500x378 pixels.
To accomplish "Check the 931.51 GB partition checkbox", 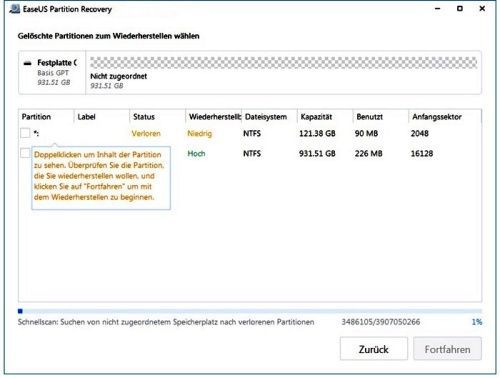I will click(x=25, y=153).
